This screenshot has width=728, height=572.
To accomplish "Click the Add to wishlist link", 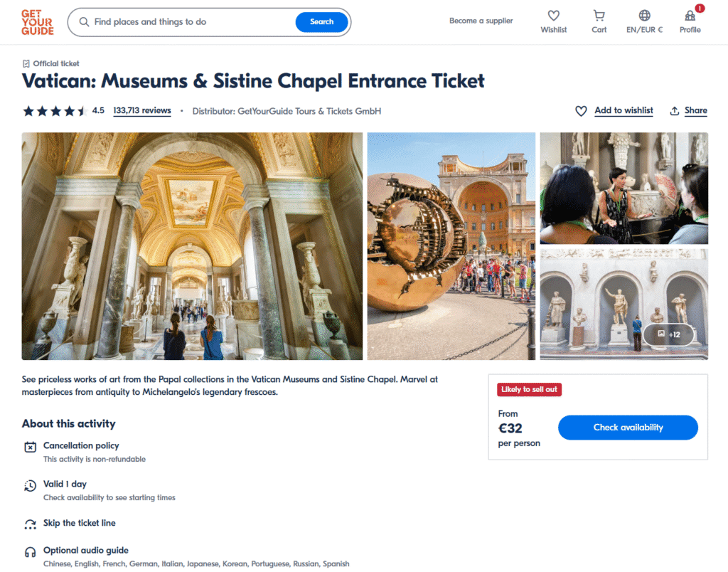I will (623, 110).
